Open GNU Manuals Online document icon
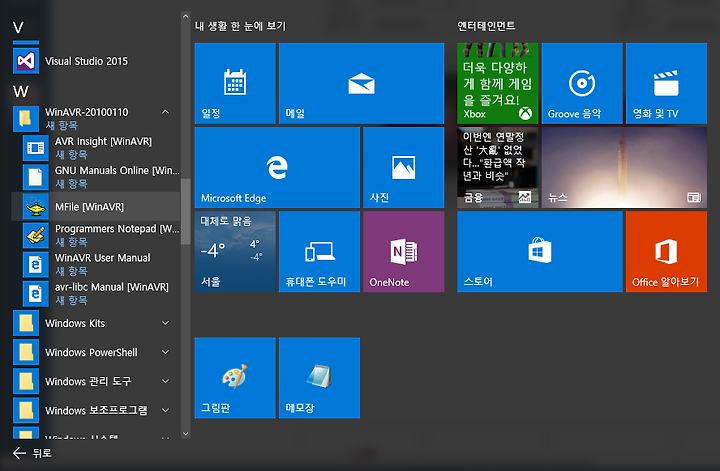720x471 pixels. pyautogui.click(x=36, y=177)
